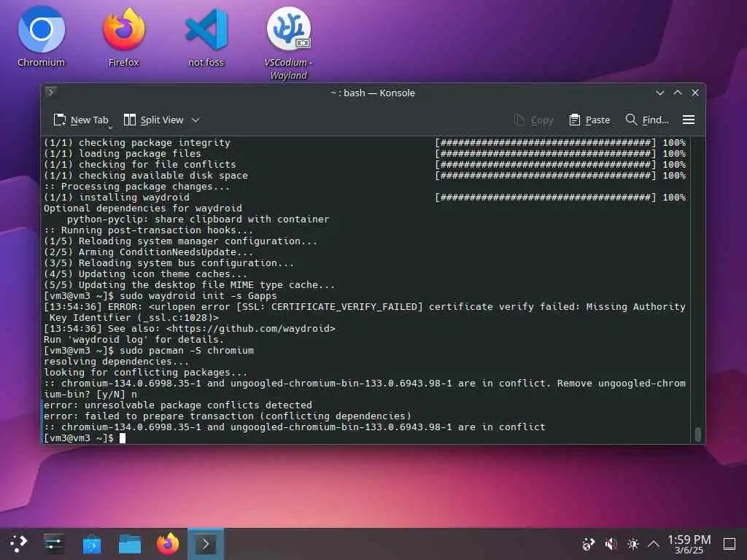Open the Konsole hamburger menu
This screenshot has width=747, height=560.
click(x=689, y=120)
